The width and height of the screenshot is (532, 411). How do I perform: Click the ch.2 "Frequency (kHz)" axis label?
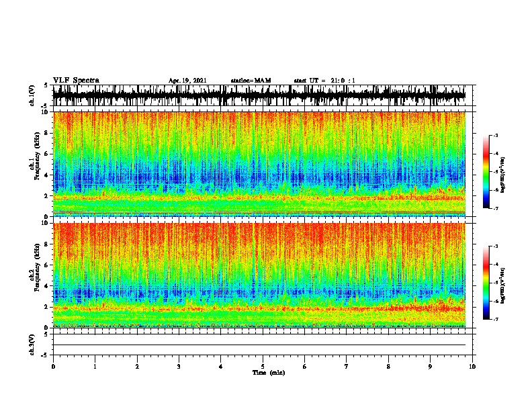click(37, 267)
